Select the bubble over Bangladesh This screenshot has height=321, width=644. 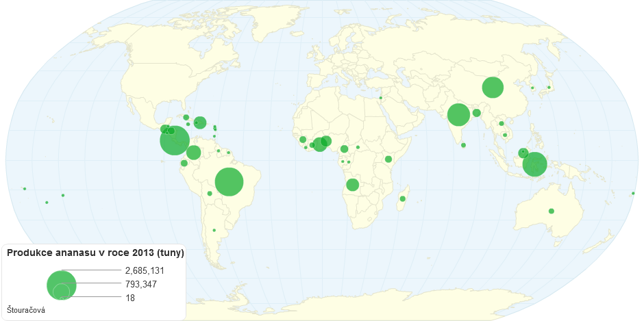(476, 113)
